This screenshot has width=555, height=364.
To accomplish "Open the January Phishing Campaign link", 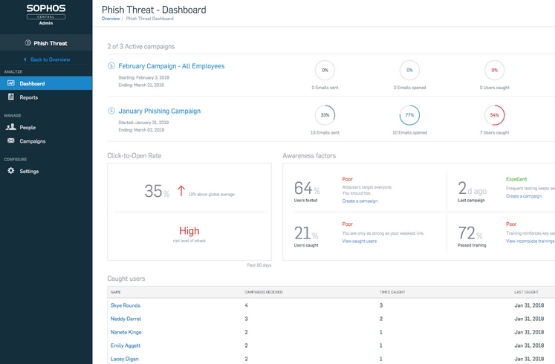I will pyautogui.click(x=160, y=111).
